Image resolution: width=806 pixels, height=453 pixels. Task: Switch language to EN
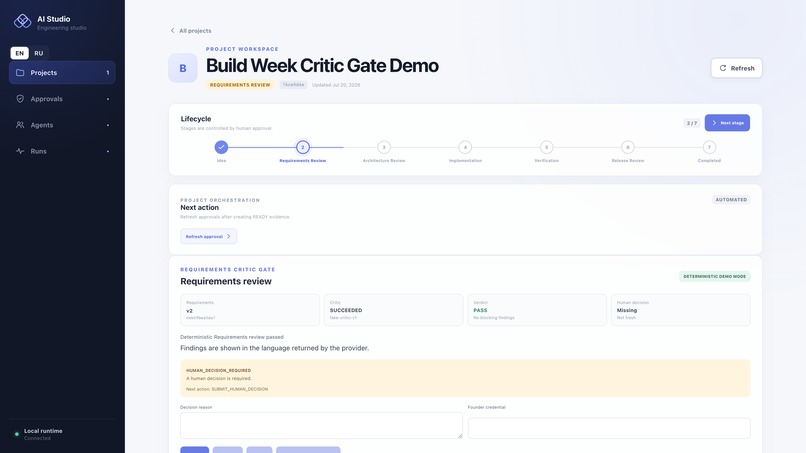(20, 53)
